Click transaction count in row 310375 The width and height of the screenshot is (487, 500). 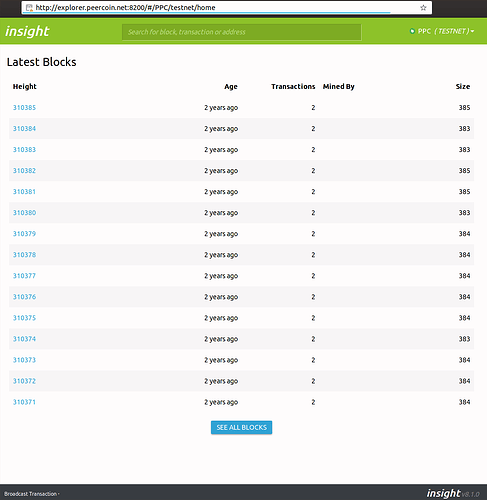tap(313, 318)
